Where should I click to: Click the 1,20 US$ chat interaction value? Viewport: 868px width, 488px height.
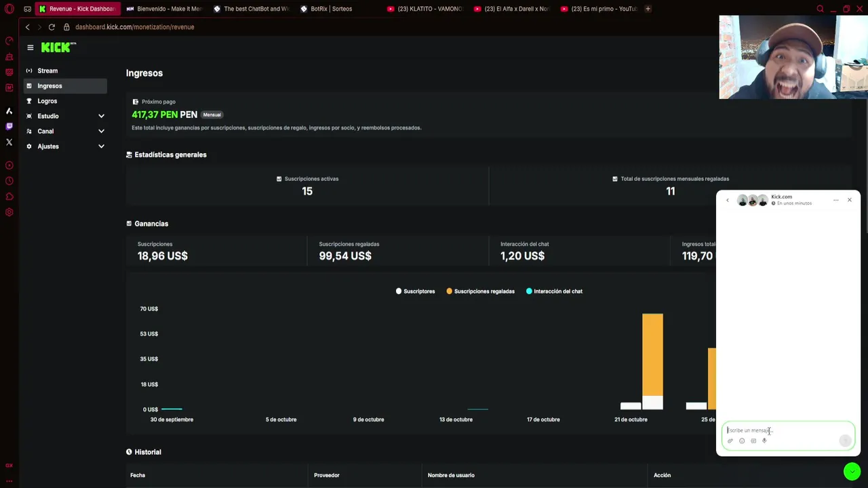[523, 256]
